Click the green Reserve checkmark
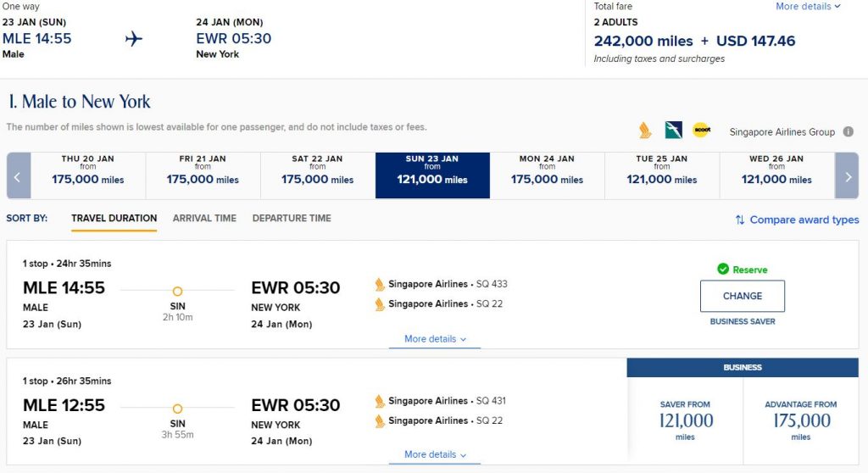This screenshot has height=473, width=868. coord(723,270)
